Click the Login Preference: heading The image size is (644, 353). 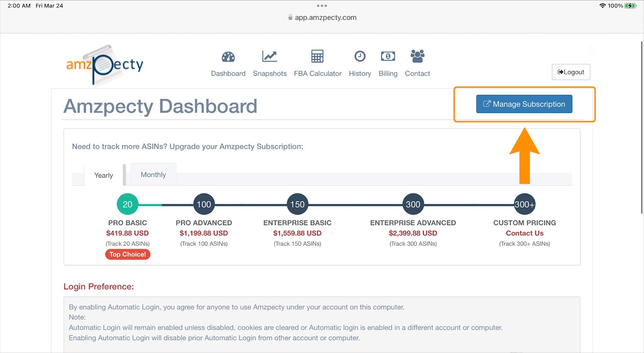(99, 287)
